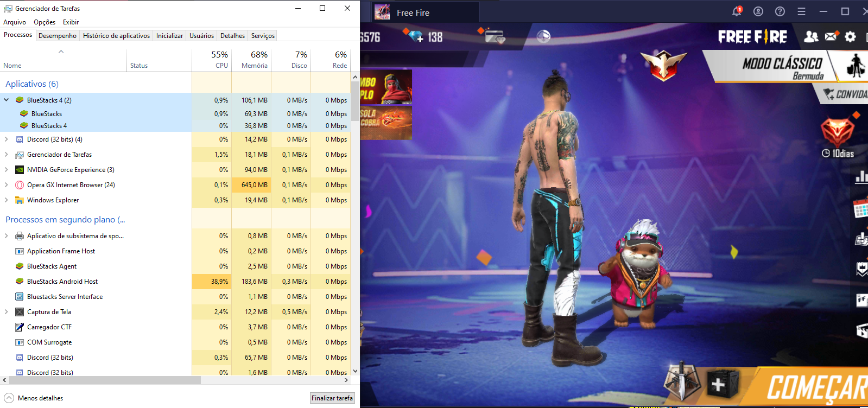Expand Opera GX Internet Browser (24)

pos(7,185)
